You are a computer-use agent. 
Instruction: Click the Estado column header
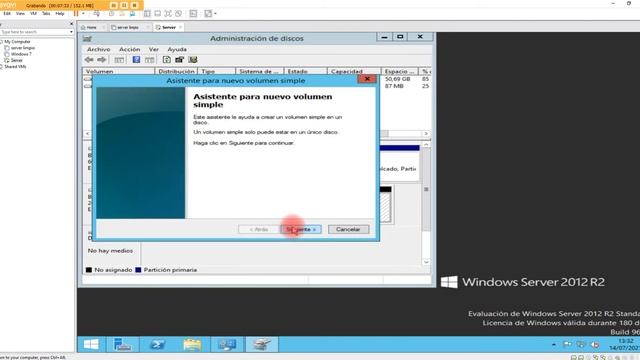click(305, 71)
